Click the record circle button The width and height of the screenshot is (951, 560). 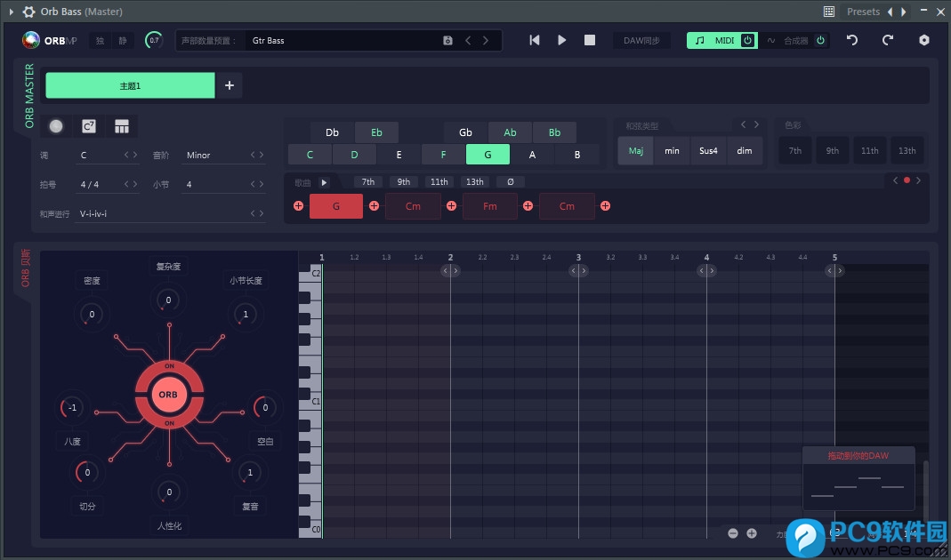click(x=56, y=126)
